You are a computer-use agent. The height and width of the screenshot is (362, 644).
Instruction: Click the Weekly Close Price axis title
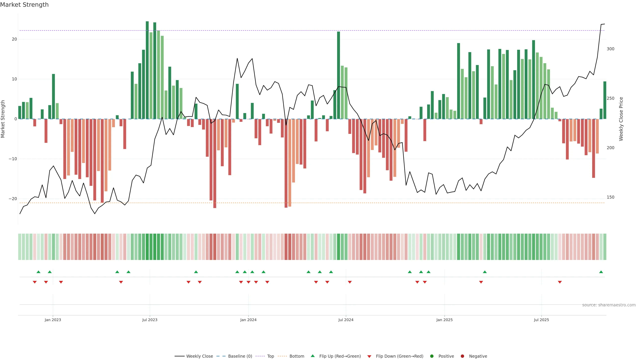[621, 119]
